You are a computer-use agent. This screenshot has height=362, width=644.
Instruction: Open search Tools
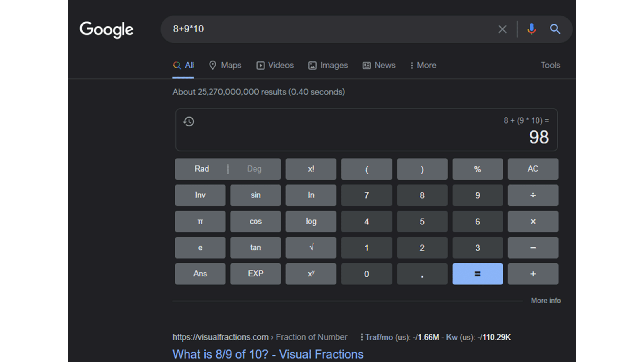(550, 65)
